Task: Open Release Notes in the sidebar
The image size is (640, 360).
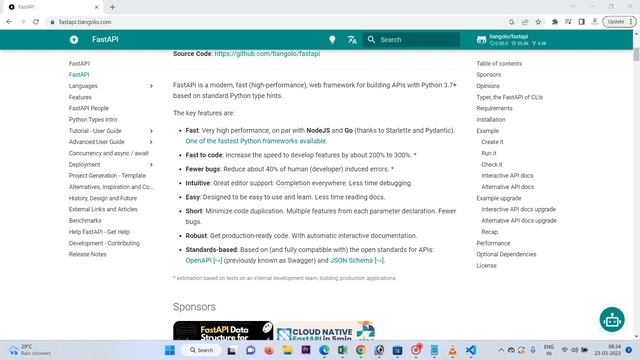Action: [x=87, y=254]
